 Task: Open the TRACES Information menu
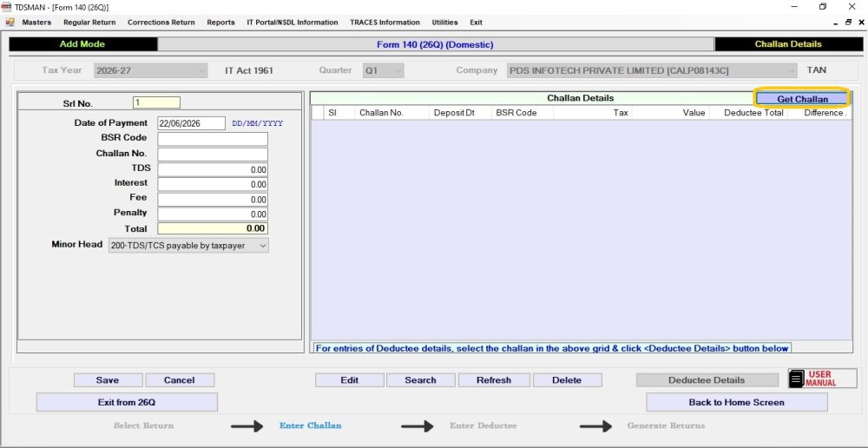point(385,23)
